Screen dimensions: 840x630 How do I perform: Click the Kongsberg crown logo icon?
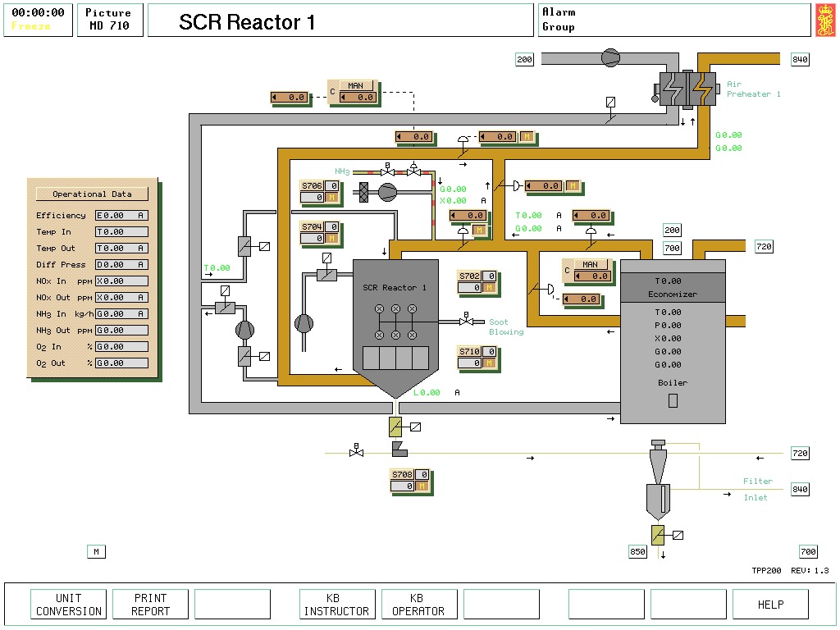pyautogui.click(x=825, y=20)
